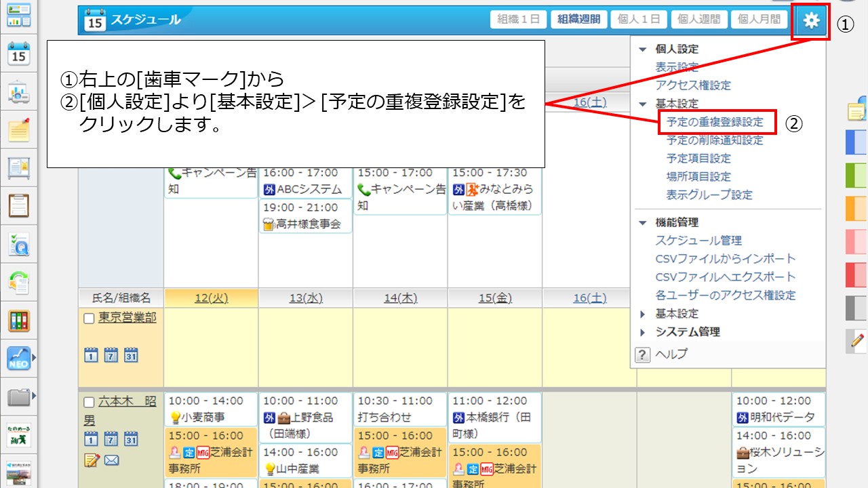The image size is (868, 488).
Task: Collapse the 機能管理 section
Action: (x=643, y=223)
